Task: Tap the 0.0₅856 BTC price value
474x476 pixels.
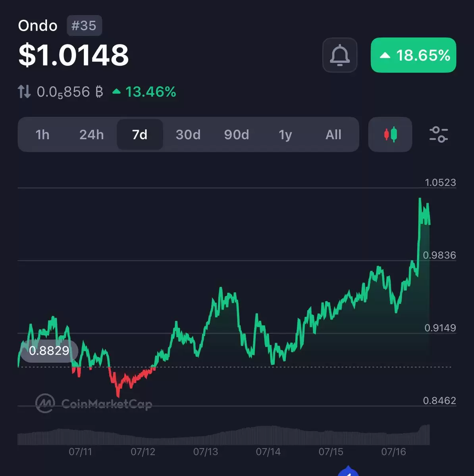Action: pyautogui.click(x=70, y=92)
